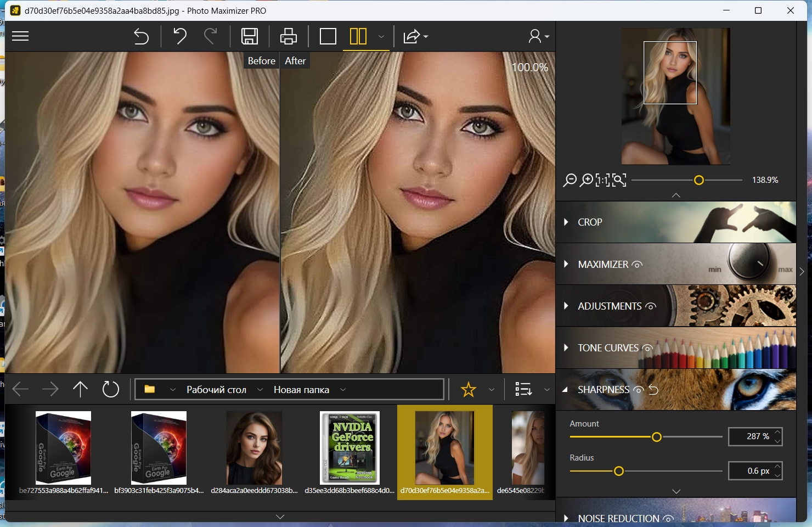
Task: Click the save floppy disk icon
Action: coord(250,36)
